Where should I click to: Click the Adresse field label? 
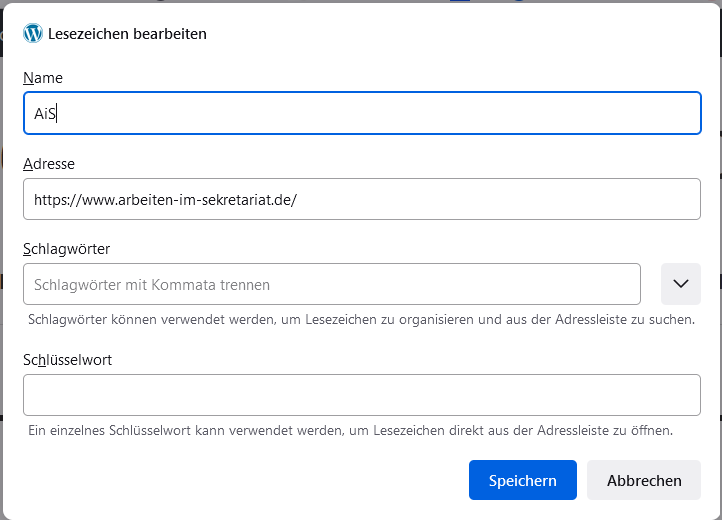49,164
